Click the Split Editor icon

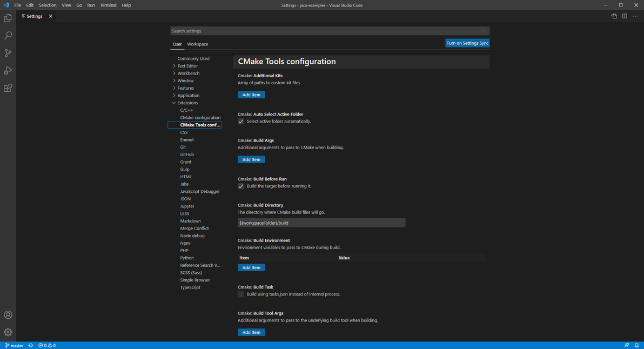[625, 16]
